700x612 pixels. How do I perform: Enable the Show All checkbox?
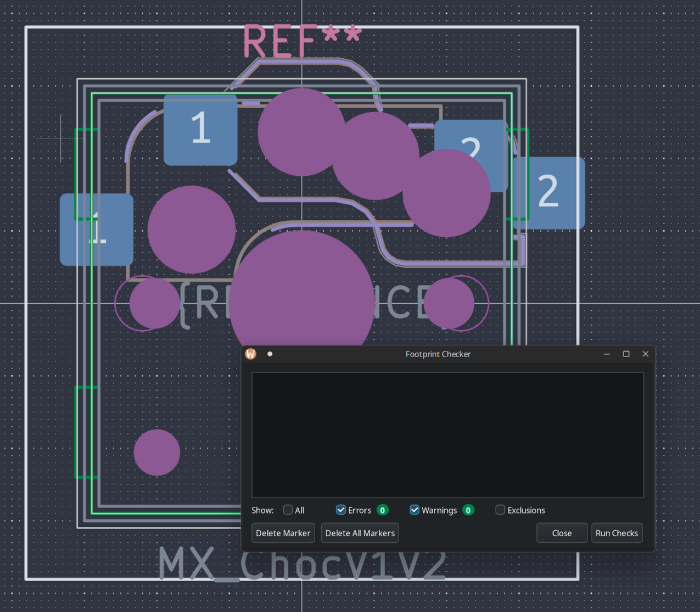point(288,510)
